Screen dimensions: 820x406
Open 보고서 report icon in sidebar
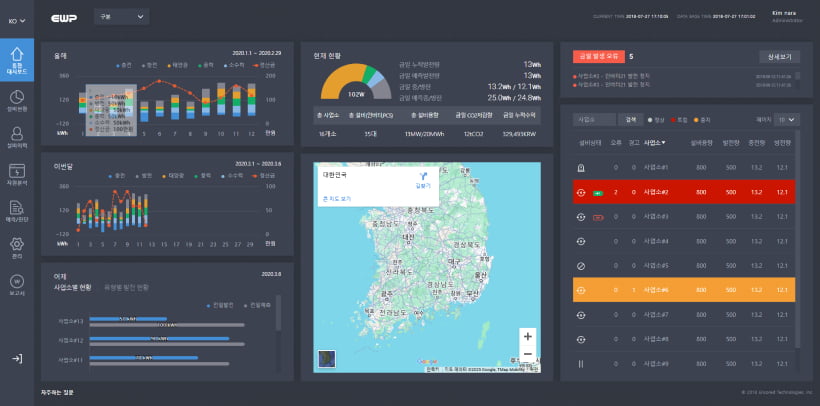point(17,285)
